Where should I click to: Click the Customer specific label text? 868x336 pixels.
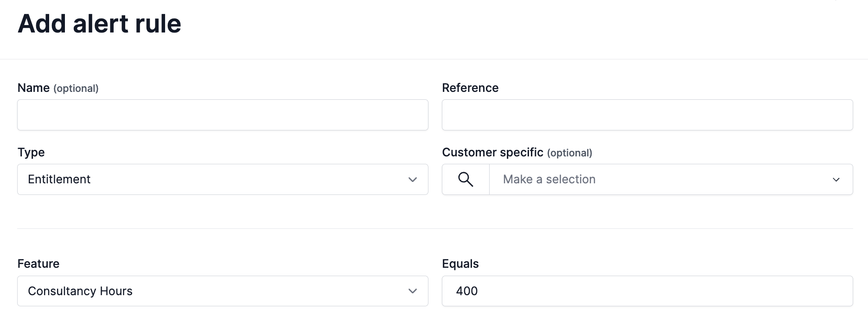click(x=492, y=153)
